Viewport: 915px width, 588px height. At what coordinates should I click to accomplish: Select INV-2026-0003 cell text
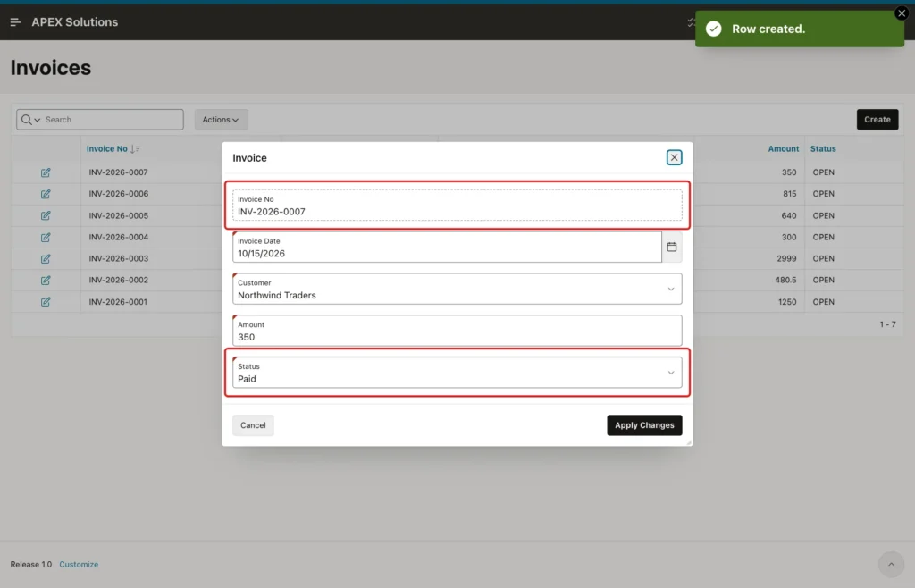pyautogui.click(x=119, y=259)
